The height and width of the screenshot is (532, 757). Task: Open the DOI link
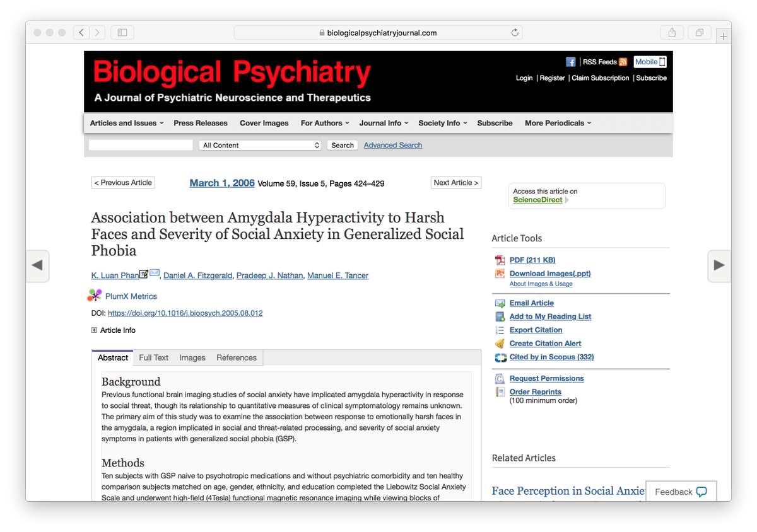point(185,313)
